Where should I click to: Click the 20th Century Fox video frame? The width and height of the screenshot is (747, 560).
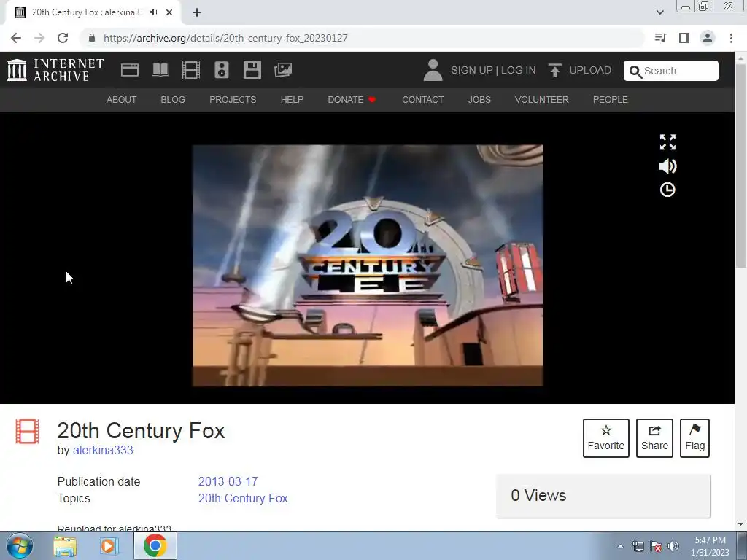point(368,265)
